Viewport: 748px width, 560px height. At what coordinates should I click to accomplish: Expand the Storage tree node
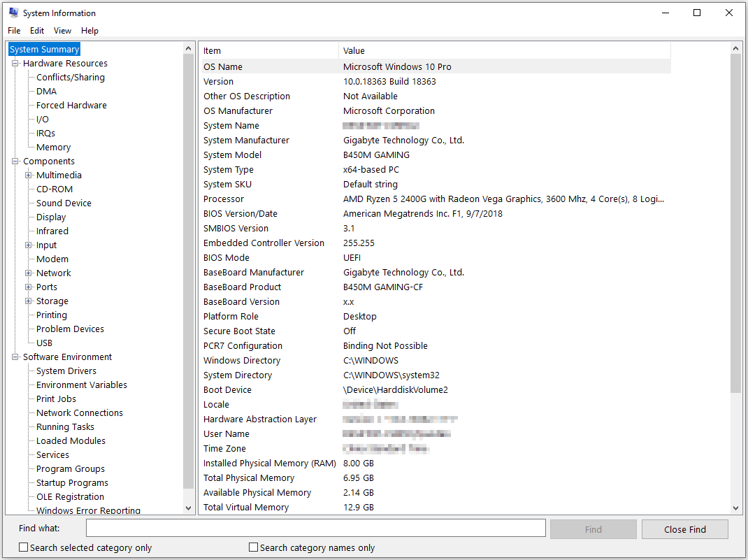29,301
